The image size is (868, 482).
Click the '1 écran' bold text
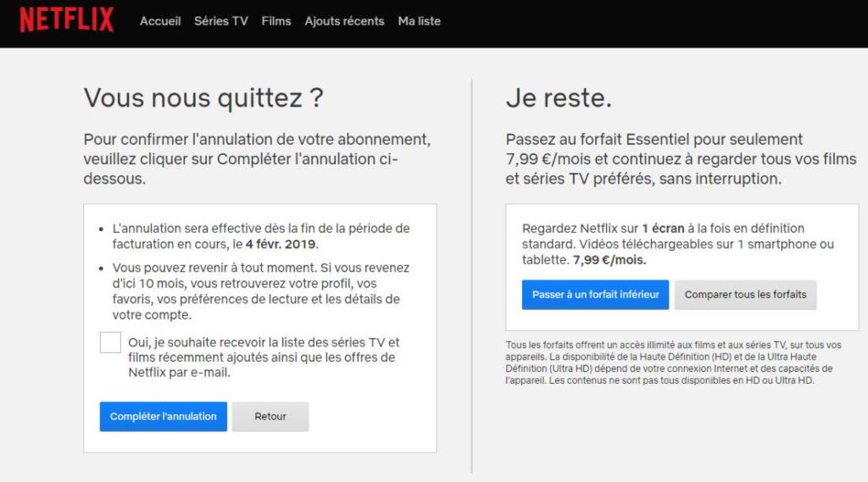[663, 228]
